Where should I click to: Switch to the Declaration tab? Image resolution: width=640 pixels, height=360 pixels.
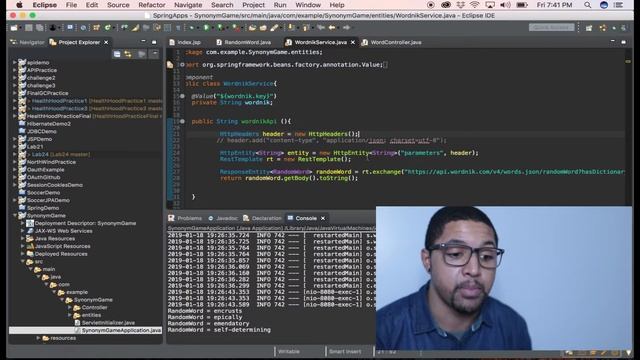262,218
